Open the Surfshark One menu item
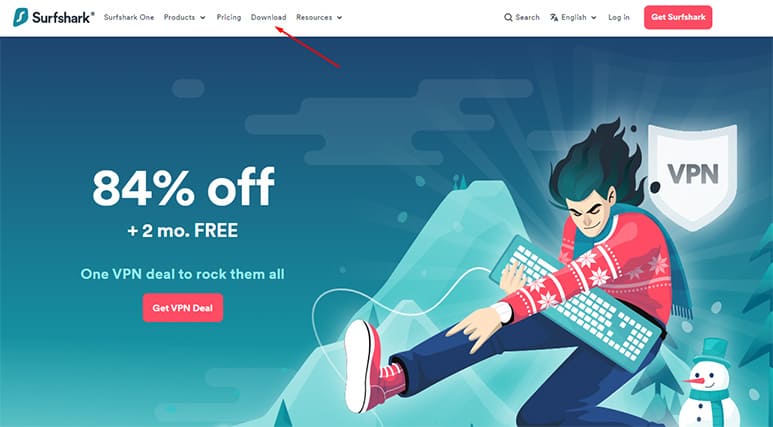The image size is (773, 427). [129, 17]
